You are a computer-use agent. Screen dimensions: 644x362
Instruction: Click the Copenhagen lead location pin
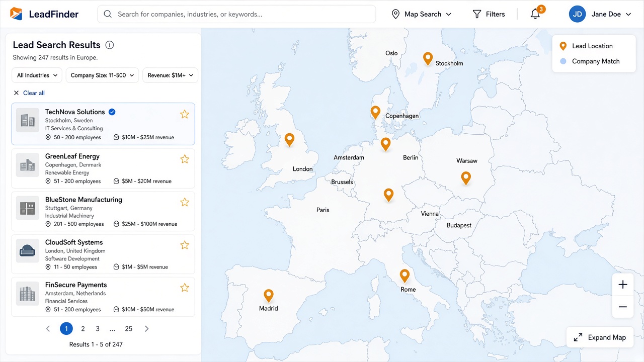coord(375,112)
